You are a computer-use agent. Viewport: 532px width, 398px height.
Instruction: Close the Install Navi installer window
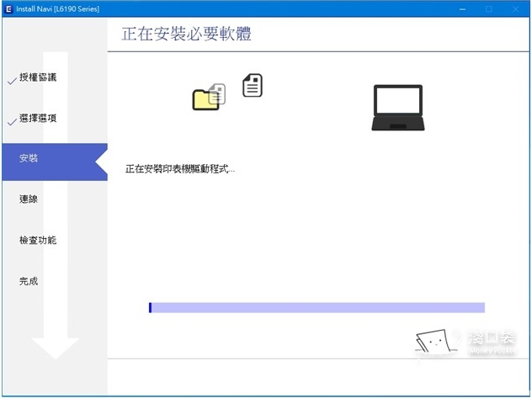point(516,8)
